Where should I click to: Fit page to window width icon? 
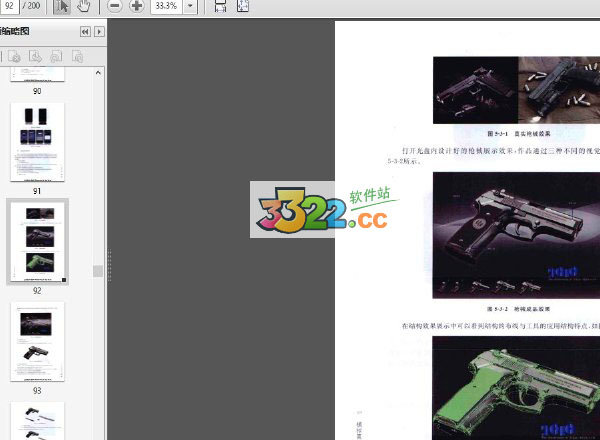click(220, 6)
